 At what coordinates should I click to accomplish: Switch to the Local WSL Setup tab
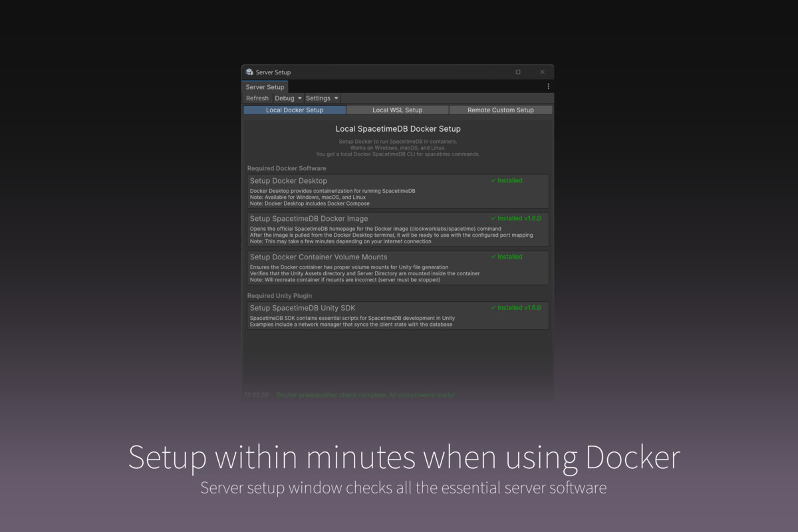[x=397, y=110]
